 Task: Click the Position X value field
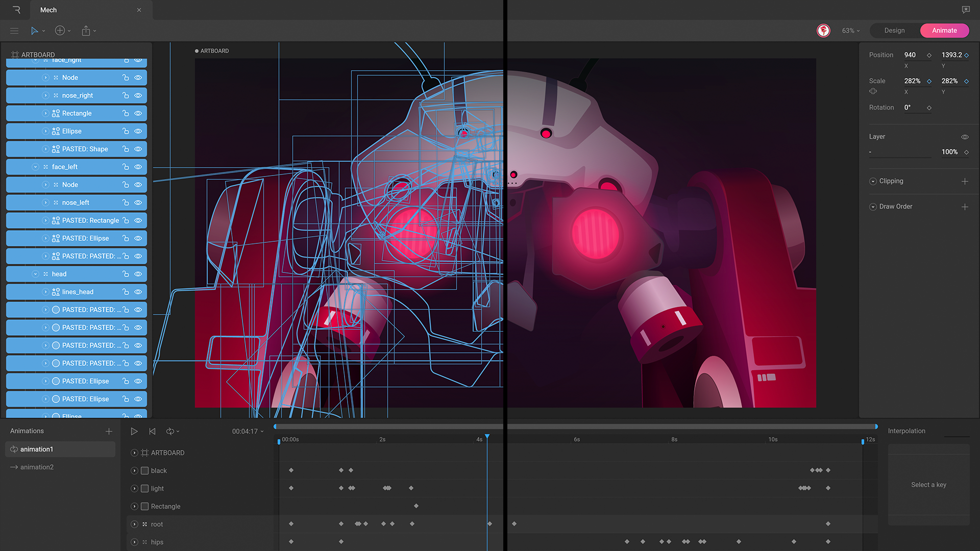tap(910, 55)
